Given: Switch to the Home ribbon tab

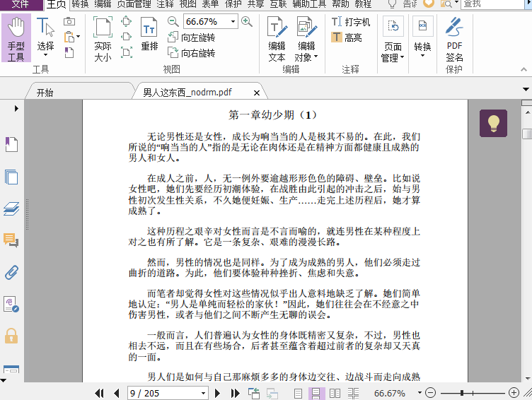Looking at the screenshot, I should pos(57,4).
